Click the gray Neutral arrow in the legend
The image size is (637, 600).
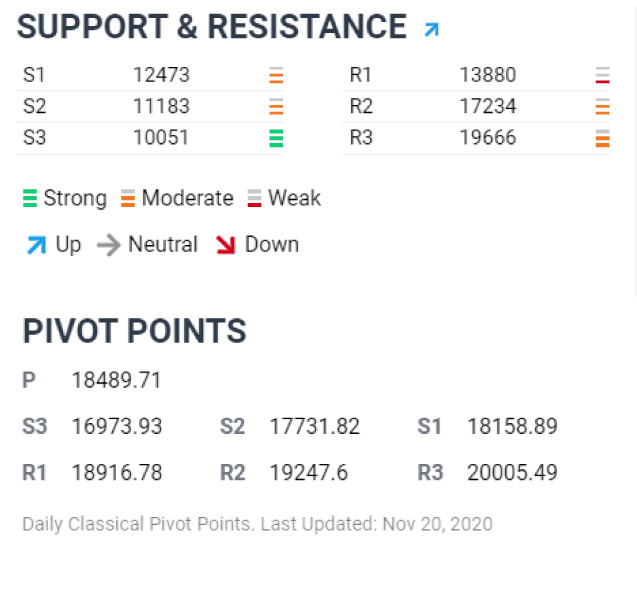109,245
